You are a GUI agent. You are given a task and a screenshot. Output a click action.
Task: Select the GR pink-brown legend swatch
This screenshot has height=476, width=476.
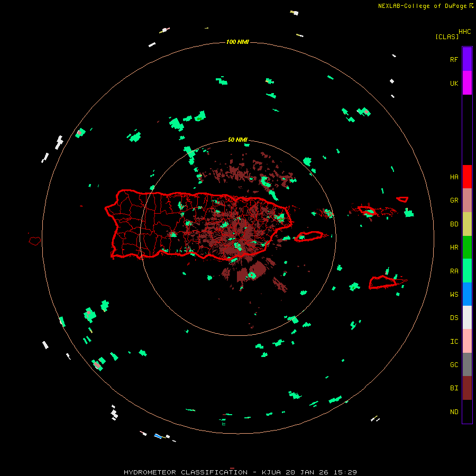click(x=467, y=200)
